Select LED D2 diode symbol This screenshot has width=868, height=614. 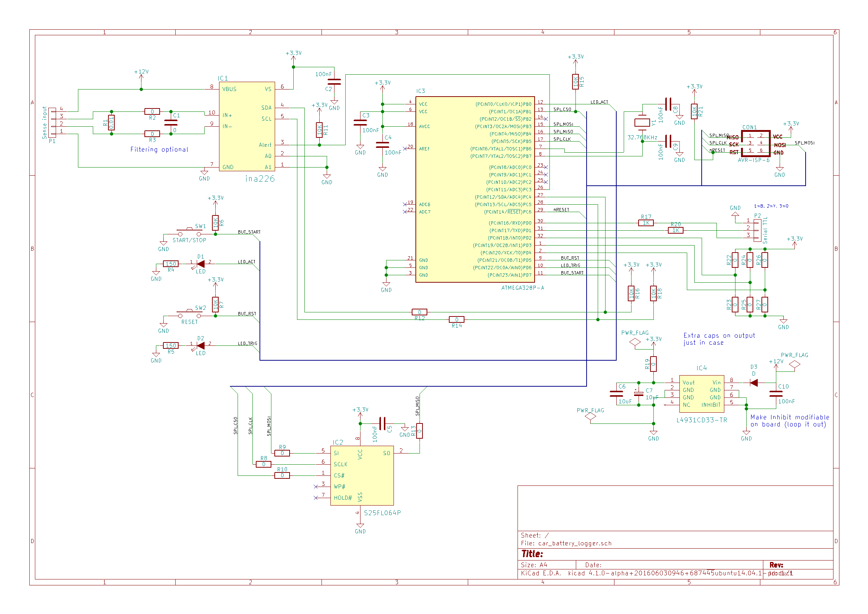click(200, 345)
